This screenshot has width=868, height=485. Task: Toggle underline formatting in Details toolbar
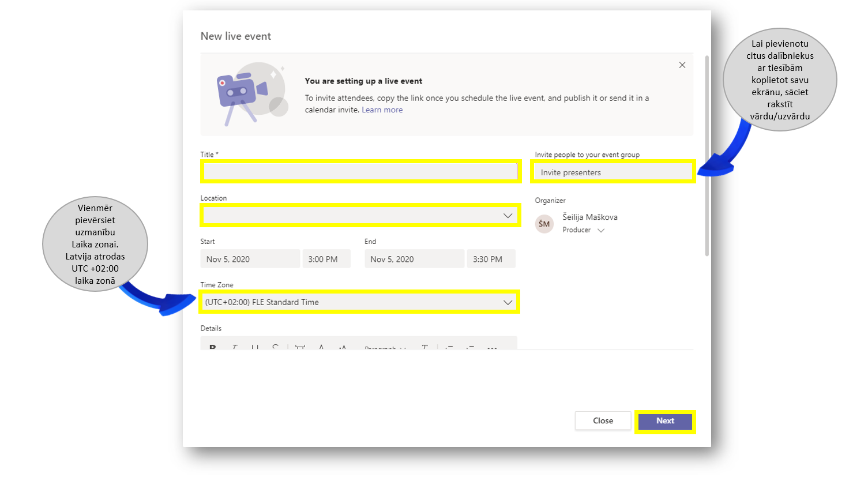coord(255,347)
